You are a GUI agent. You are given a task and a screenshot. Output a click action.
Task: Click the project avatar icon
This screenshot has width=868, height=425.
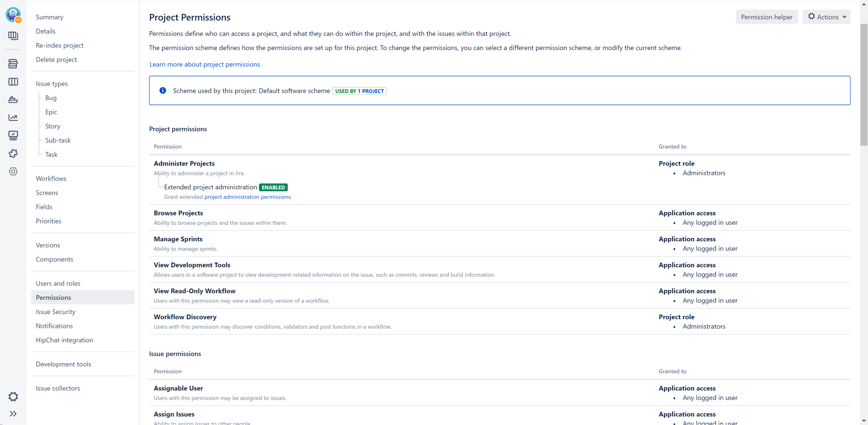(13, 15)
